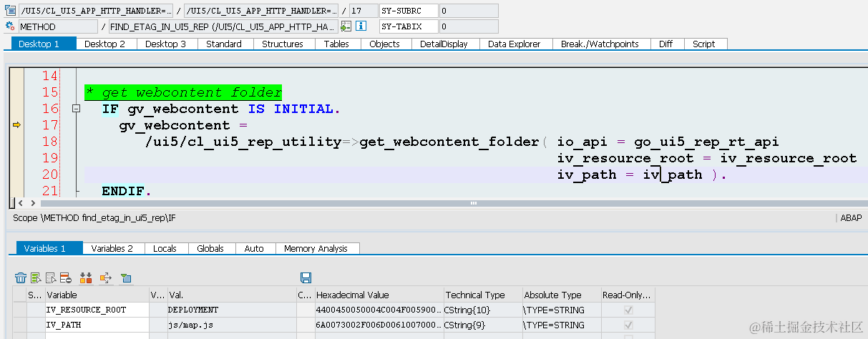Click the yellow execution arrow at line 17
Viewport: 868px width, 339px height.
[17, 125]
